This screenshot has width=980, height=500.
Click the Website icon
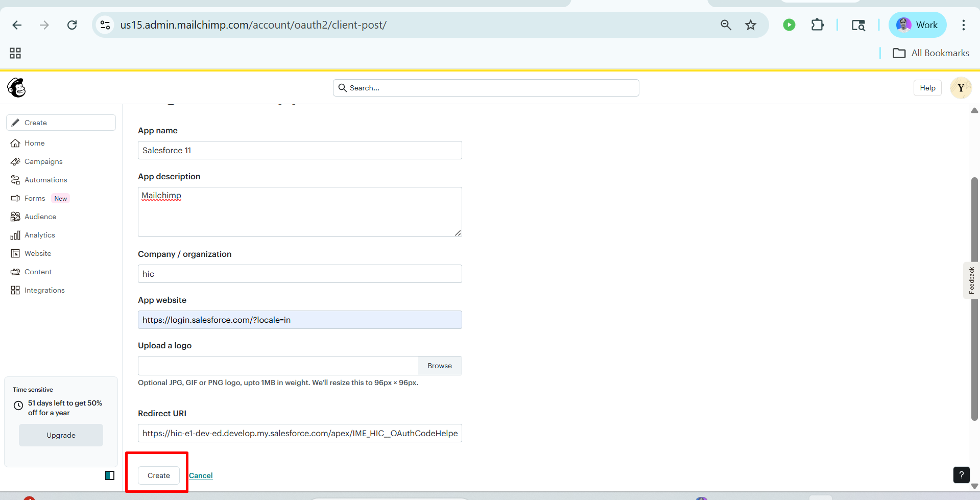(x=15, y=253)
